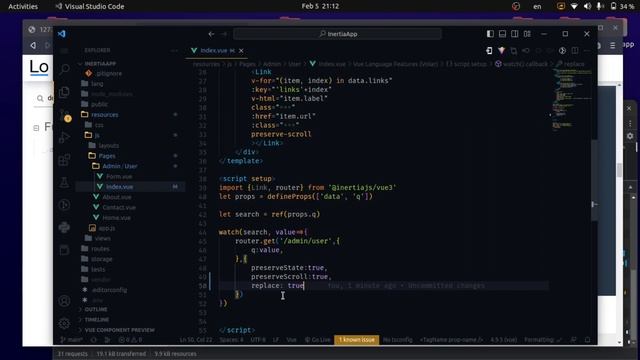
Task: Expand the OUTLINE section
Action: [96, 309]
